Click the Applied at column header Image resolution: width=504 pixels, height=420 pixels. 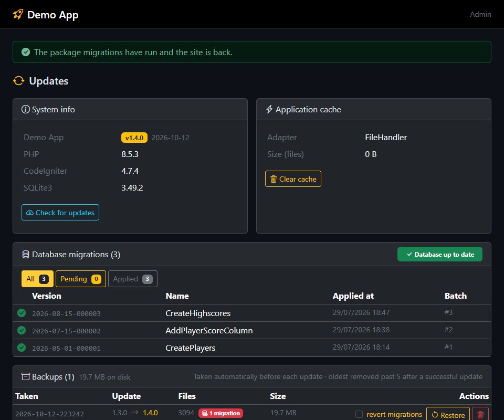pos(353,296)
